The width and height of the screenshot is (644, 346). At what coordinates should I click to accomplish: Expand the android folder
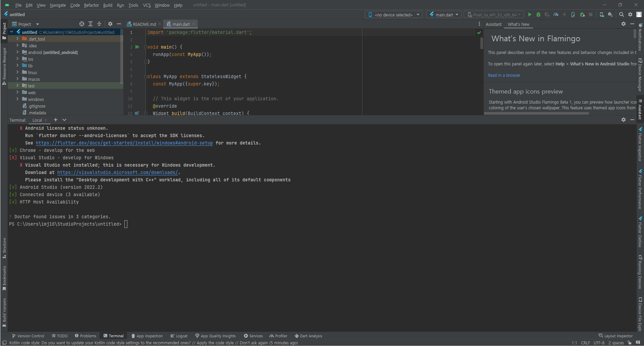pos(17,52)
